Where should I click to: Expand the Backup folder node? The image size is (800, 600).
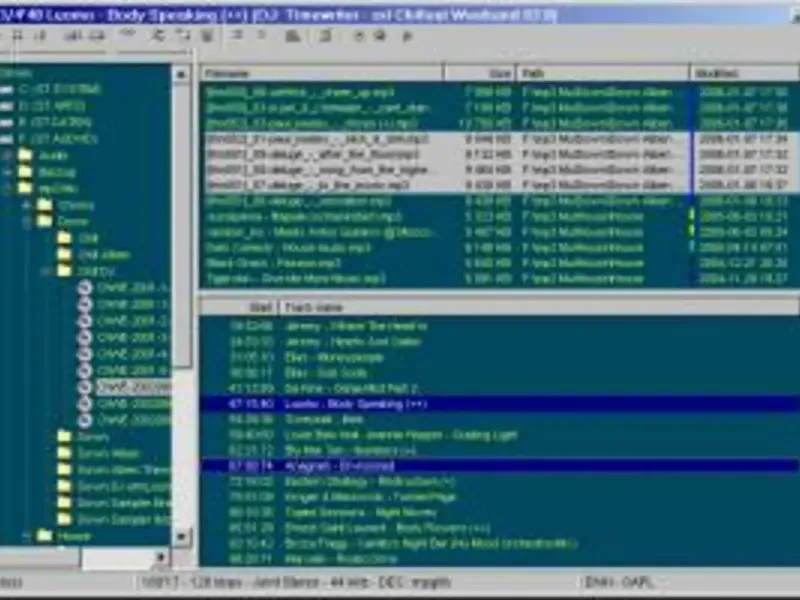[x=8, y=172]
